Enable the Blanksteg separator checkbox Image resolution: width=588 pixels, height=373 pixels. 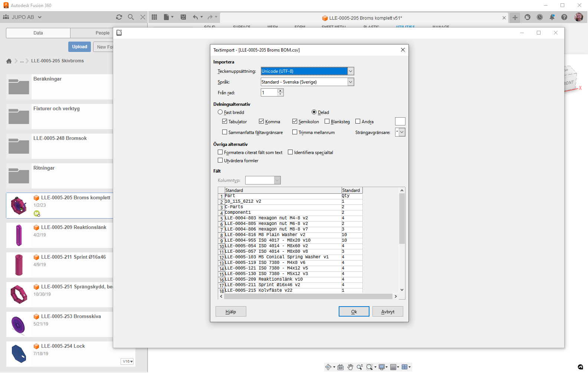(x=327, y=121)
